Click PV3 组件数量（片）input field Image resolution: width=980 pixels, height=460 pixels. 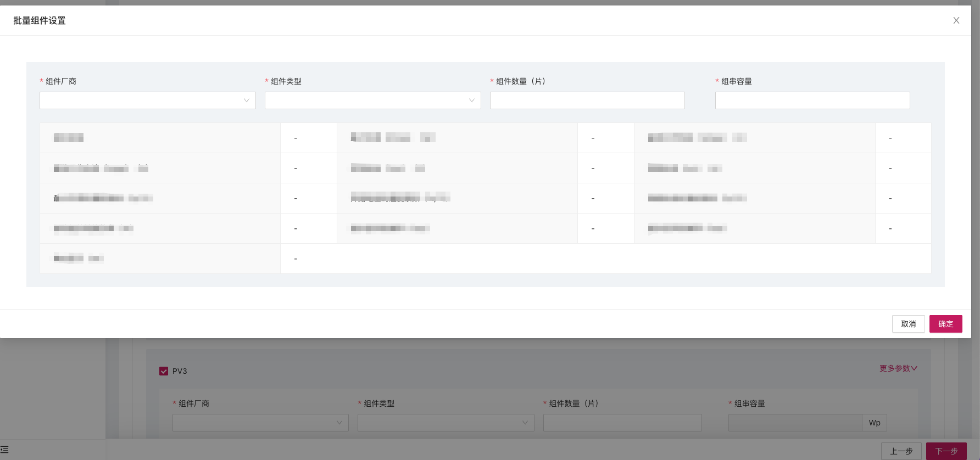[x=622, y=423]
